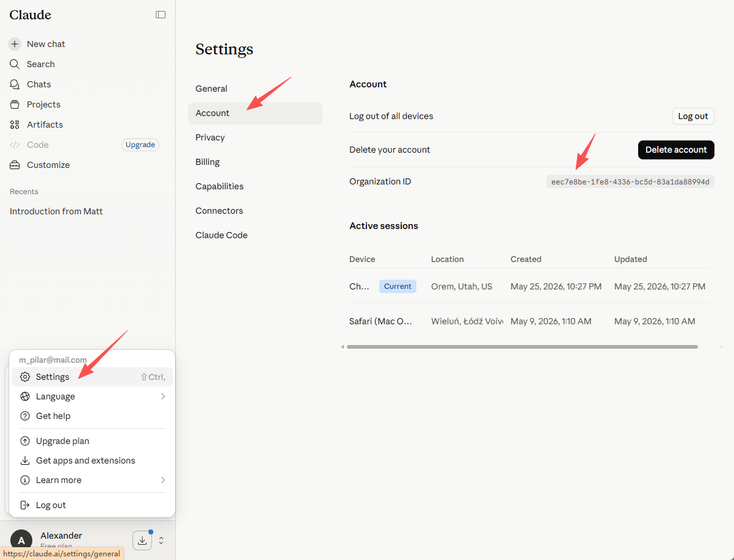The width and height of the screenshot is (734, 560).
Task: Copy the Organization ID code value
Action: click(630, 181)
